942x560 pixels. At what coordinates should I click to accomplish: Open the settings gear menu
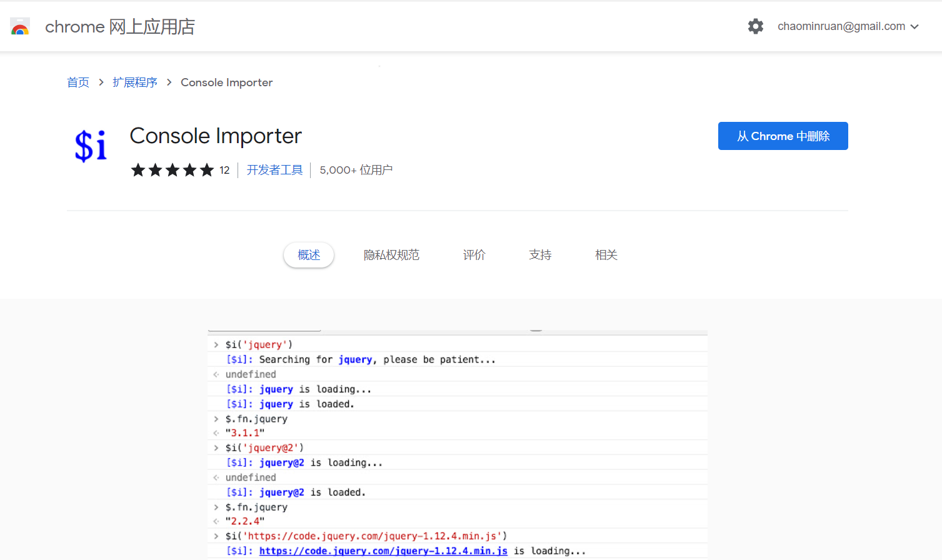(755, 26)
